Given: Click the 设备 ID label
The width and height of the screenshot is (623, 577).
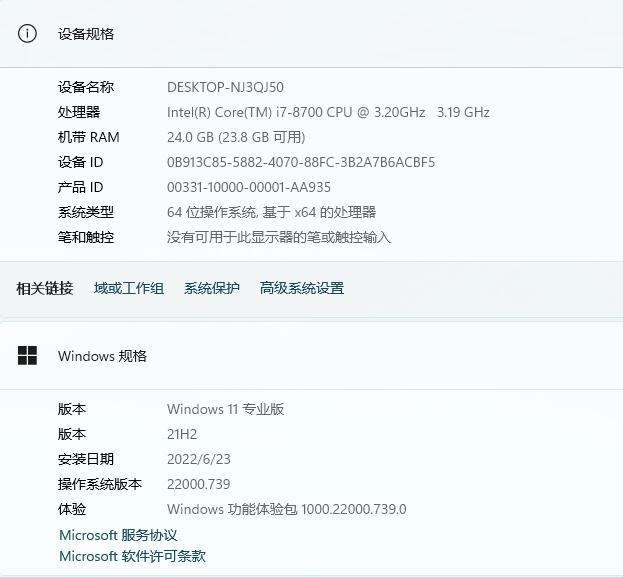Looking at the screenshot, I should [81, 162].
